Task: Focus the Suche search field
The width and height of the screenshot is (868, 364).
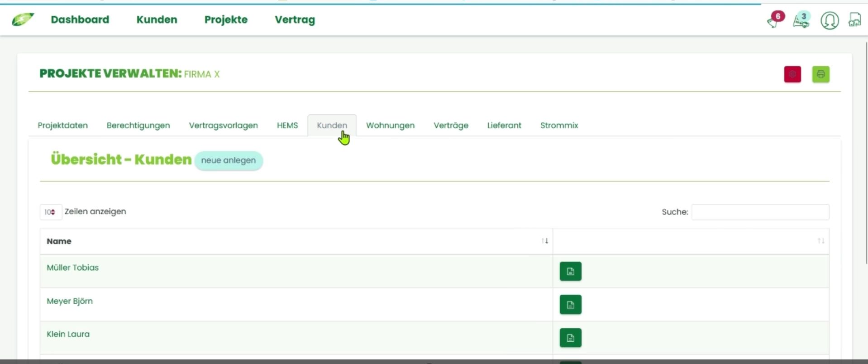Action: pos(760,212)
